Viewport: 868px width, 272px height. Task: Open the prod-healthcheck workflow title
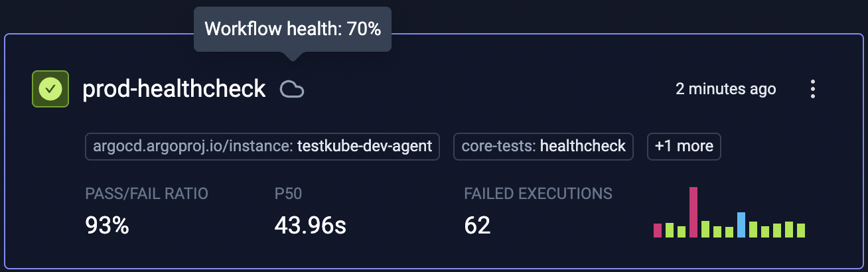tap(174, 89)
